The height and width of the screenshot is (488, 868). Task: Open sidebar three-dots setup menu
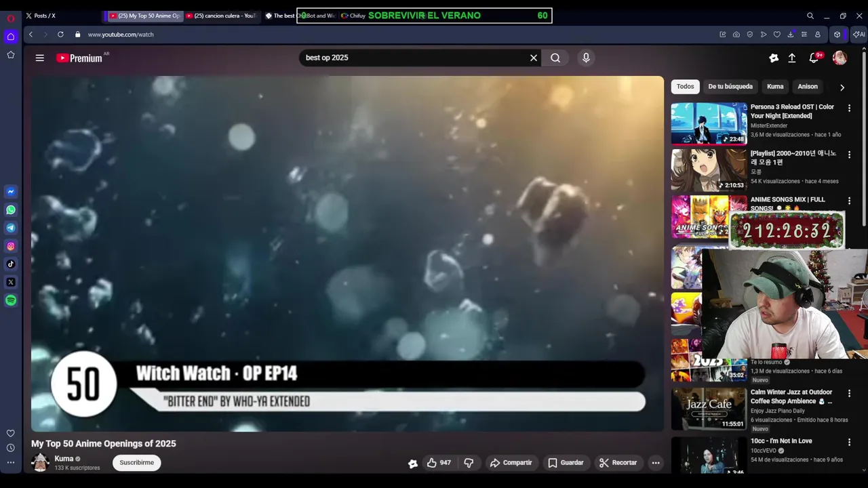pos(11,462)
